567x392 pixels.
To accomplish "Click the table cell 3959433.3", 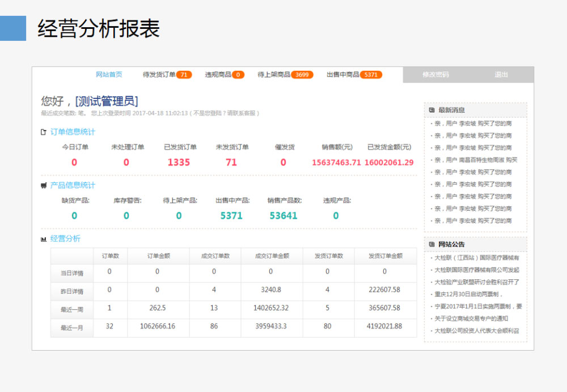I will click(x=271, y=326).
